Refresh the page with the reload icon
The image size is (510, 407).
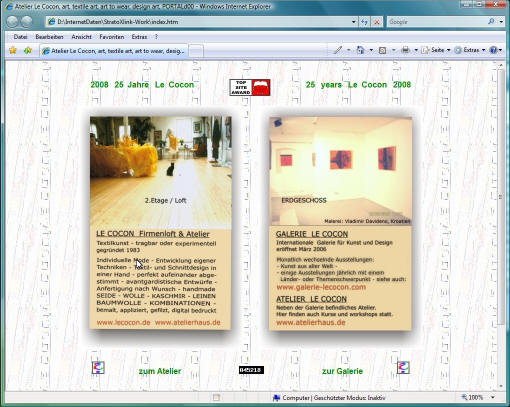pos(364,22)
